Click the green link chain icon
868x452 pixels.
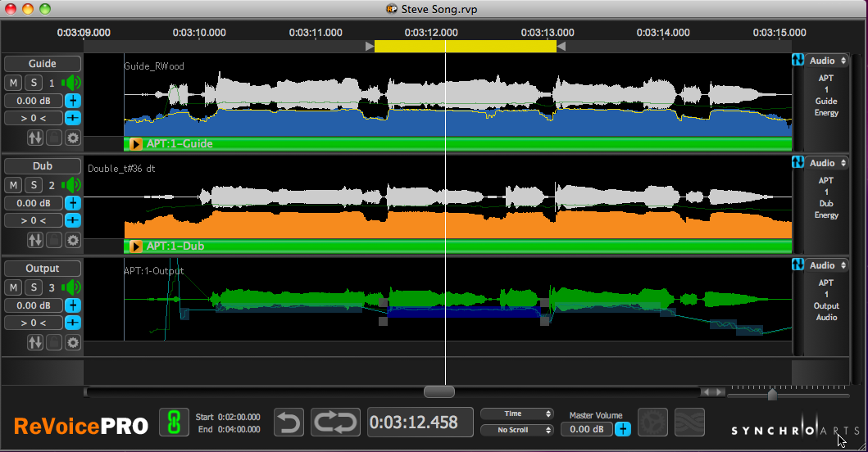pyautogui.click(x=174, y=423)
